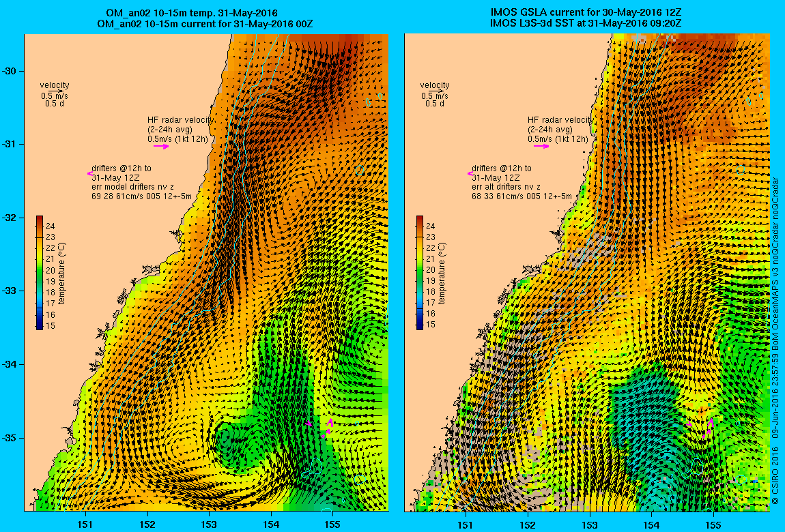Click '0.5 d' under velocity in right panel

[435, 104]
